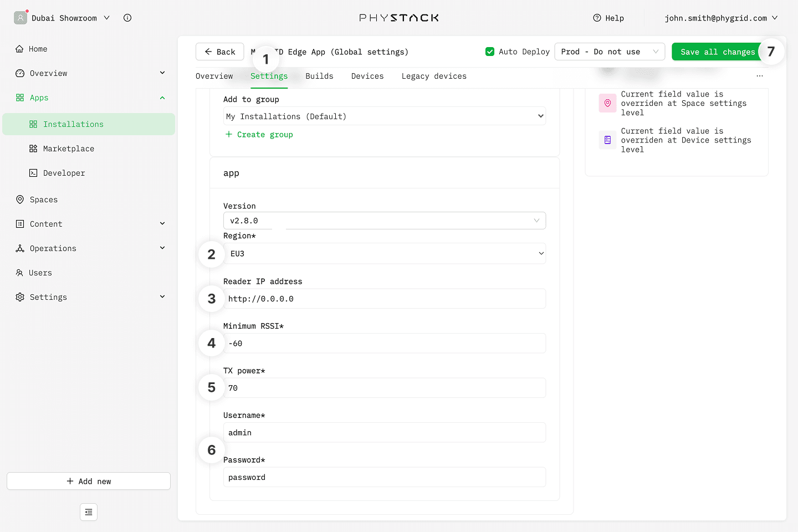Image resolution: width=798 pixels, height=532 pixels.
Task: Click the Minimum RSSI field
Action: pyautogui.click(x=385, y=343)
